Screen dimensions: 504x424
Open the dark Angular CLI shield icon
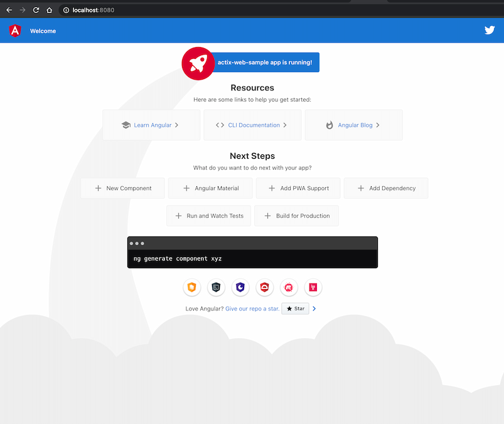tap(217, 287)
